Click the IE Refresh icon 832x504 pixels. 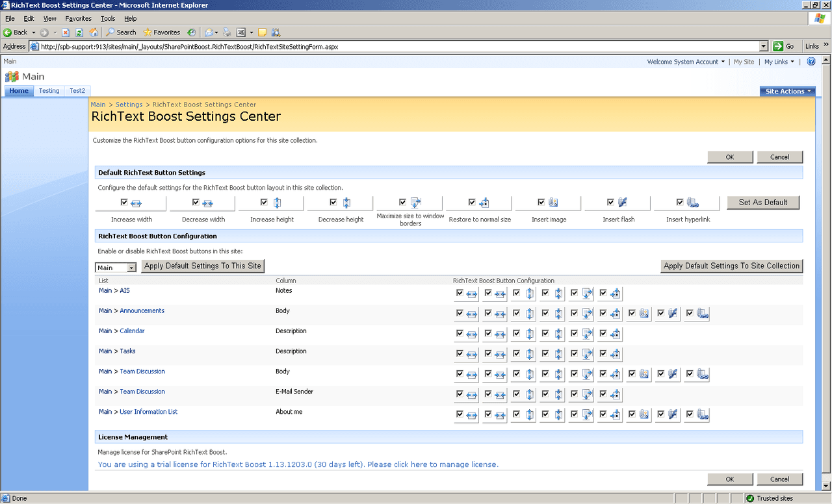[79, 32]
